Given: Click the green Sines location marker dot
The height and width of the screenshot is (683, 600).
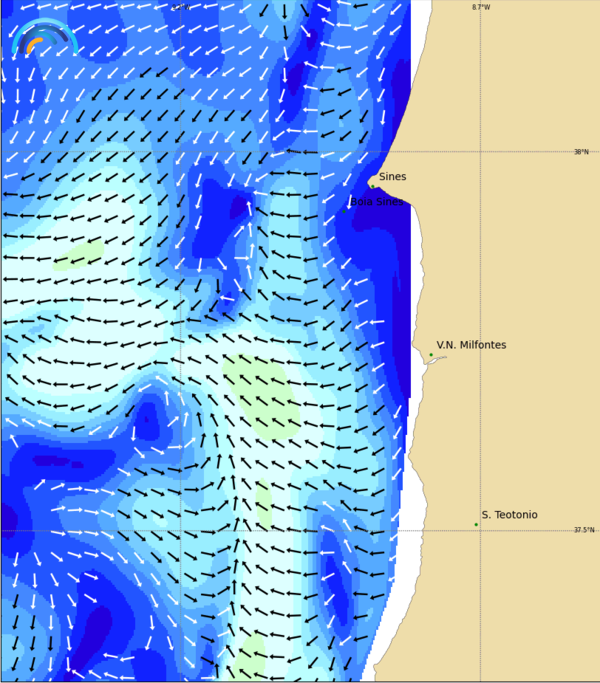Looking at the screenshot, I should 372,185.
